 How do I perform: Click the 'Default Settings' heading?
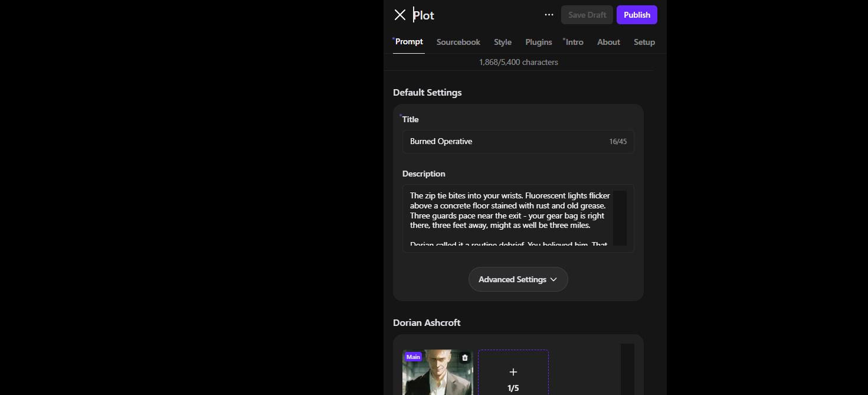pos(427,92)
